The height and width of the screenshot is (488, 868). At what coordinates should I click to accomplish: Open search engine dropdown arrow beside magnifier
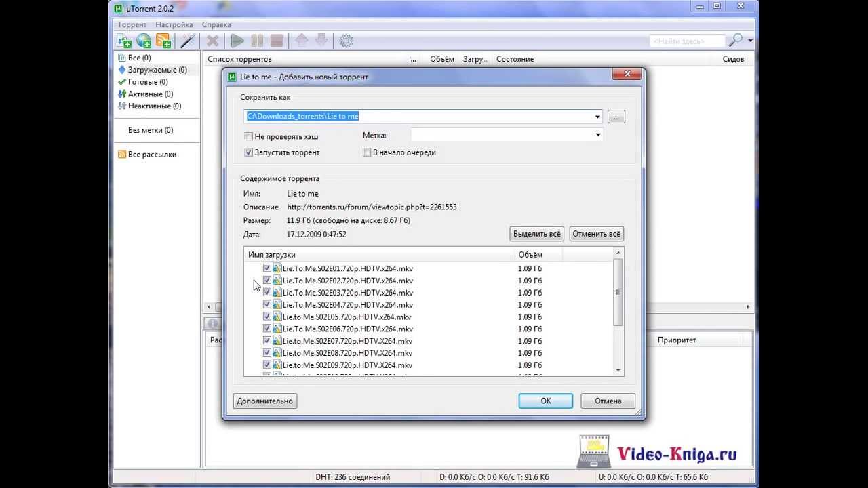tap(750, 41)
